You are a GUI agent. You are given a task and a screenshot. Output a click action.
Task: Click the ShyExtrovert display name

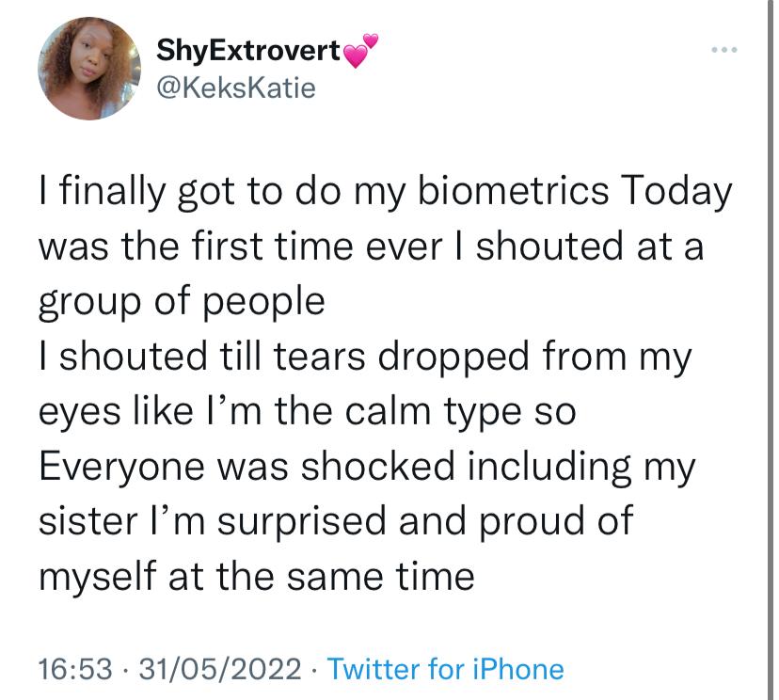(248, 51)
